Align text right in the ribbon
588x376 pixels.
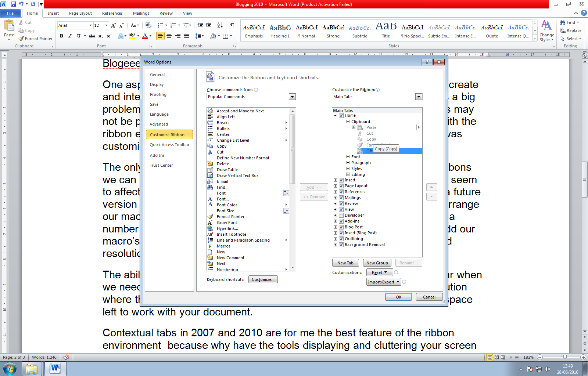pos(178,36)
